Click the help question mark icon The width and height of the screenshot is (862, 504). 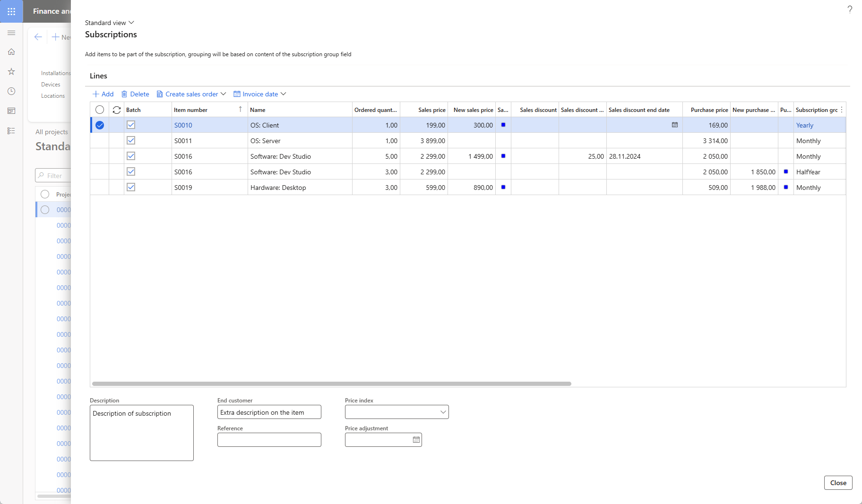tap(850, 9)
